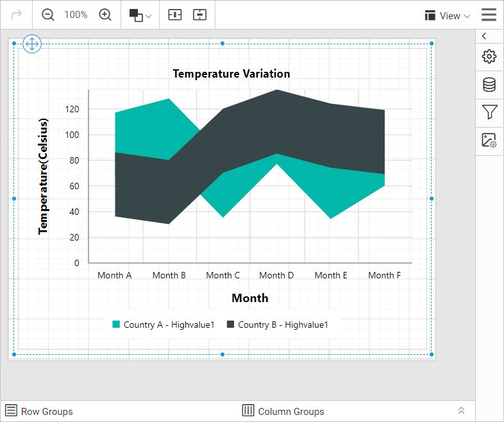Expand the grouping panel double chevron
This screenshot has height=422, width=504.
pyautogui.click(x=461, y=410)
